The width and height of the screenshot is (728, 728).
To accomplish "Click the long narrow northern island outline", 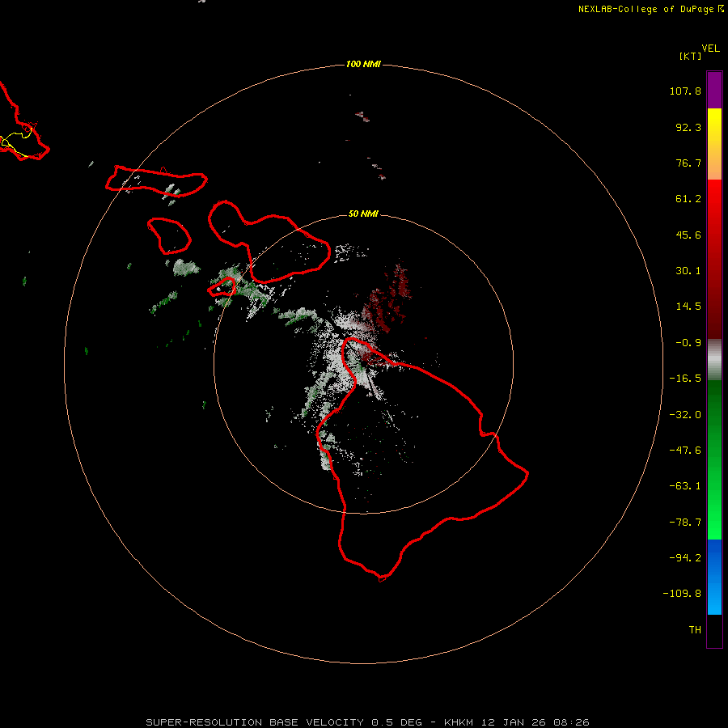I will pos(156,181).
